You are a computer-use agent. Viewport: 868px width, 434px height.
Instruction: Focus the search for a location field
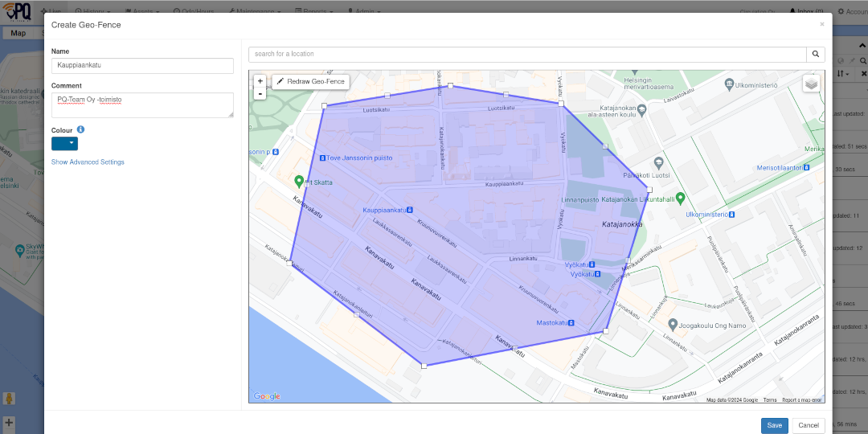coord(527,54)
